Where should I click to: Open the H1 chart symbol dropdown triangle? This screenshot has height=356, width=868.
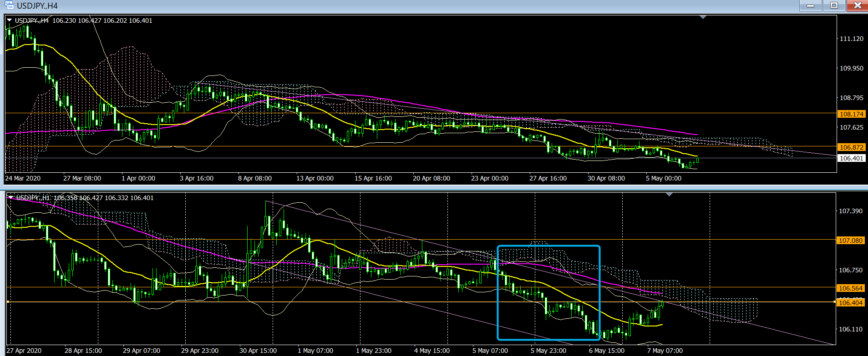10,197
